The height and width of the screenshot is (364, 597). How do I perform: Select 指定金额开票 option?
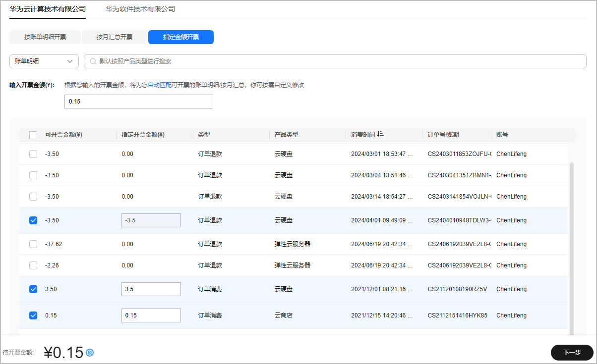[181, 37]
